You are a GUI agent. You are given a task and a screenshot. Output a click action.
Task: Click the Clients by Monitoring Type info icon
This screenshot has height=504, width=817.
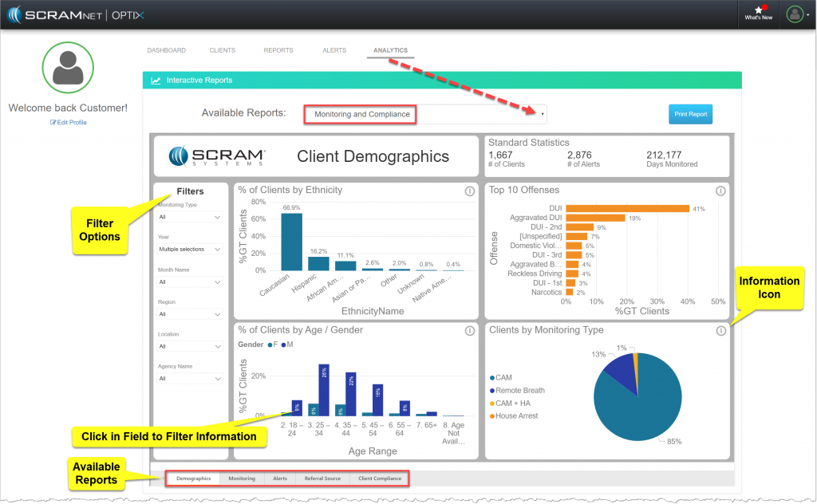click(x=720, y=329)
